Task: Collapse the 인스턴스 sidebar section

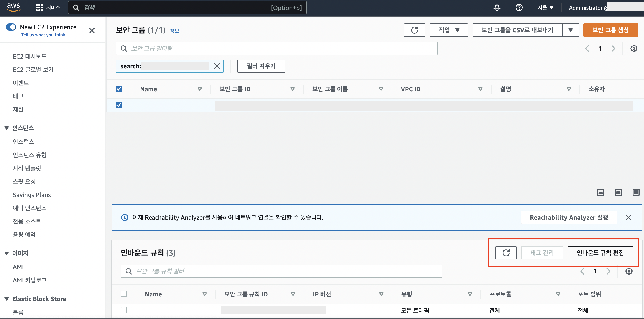Action: click(x=7, y=128)
